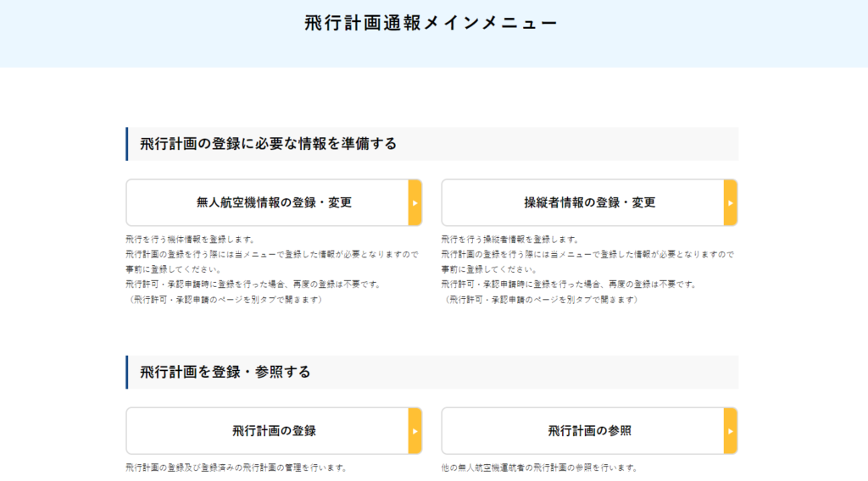This screenshot has height=481, width=868.
Task: Click blue vertical bar beside 飛行計画を登録・参照する
Action: [127, 372]
